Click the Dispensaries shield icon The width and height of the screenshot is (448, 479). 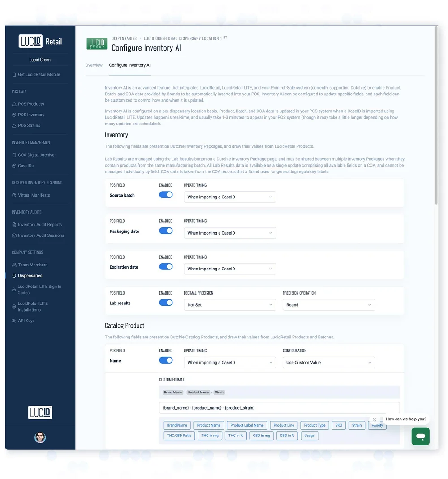tap(14, 276)
